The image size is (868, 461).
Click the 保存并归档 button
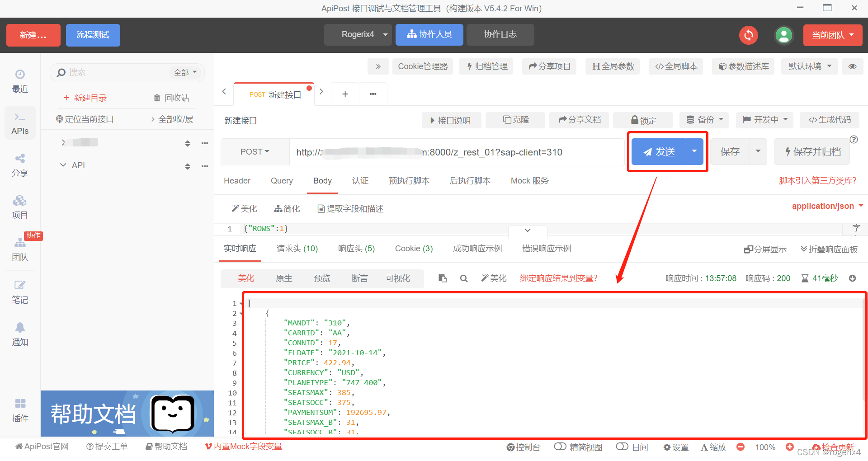coord(812,151)
